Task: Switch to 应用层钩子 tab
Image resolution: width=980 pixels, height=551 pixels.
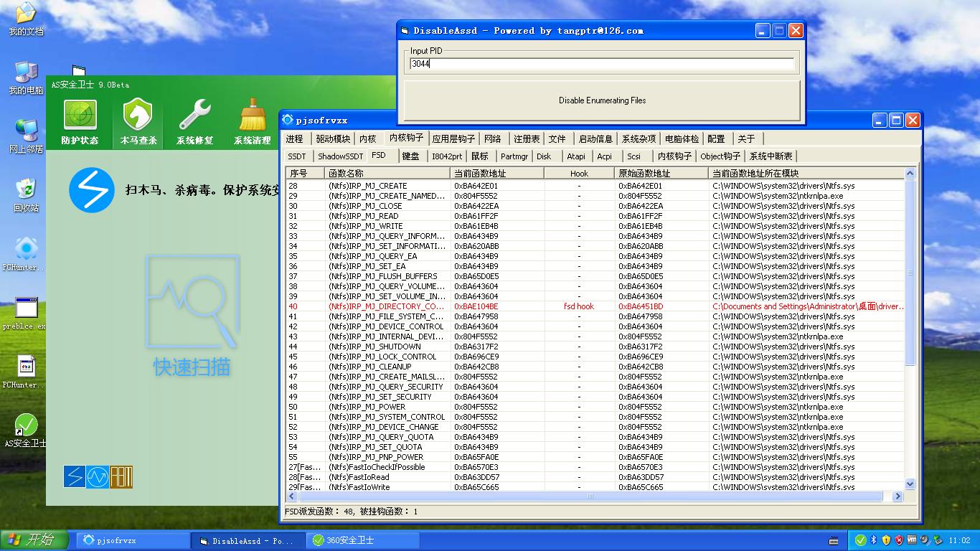Action: click(x=453, y=139)
